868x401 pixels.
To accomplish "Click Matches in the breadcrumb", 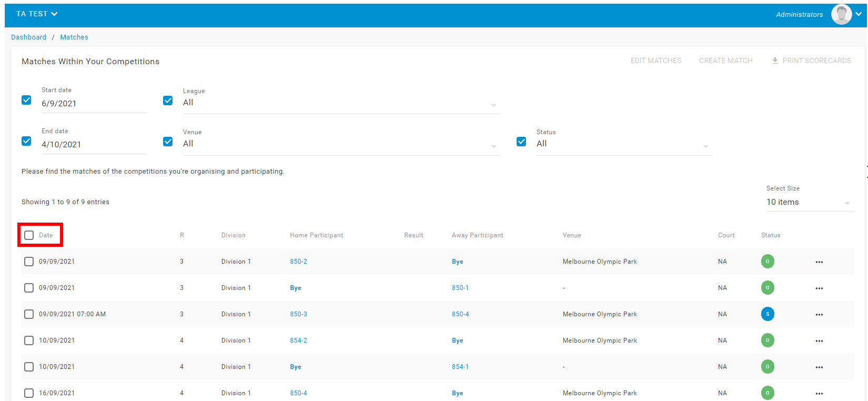I will coord(74,37).
